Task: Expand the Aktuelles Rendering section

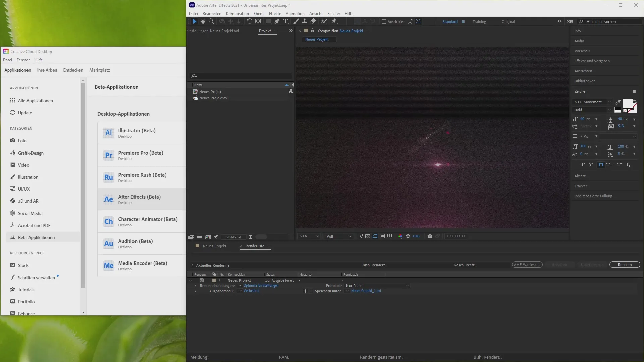Action: click(x=192, y=265)
